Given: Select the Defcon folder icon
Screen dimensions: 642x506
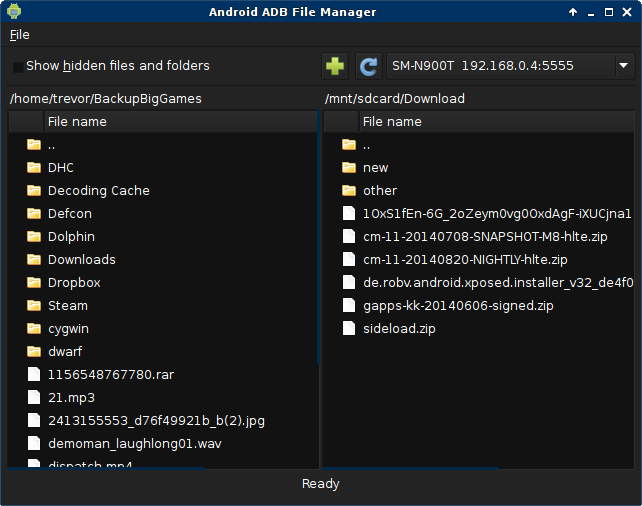Looking at the screenshot, I should coord(34,213).
